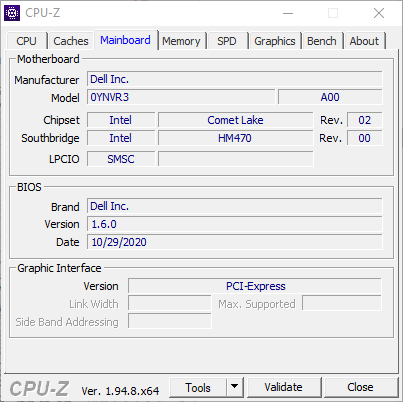Select the Model value 0YNVR3

[x=181, y=97]
